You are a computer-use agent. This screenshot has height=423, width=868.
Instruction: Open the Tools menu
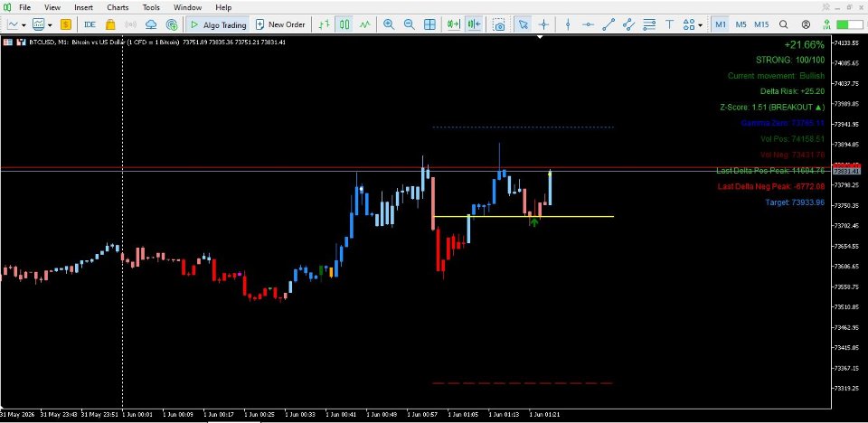151,8
